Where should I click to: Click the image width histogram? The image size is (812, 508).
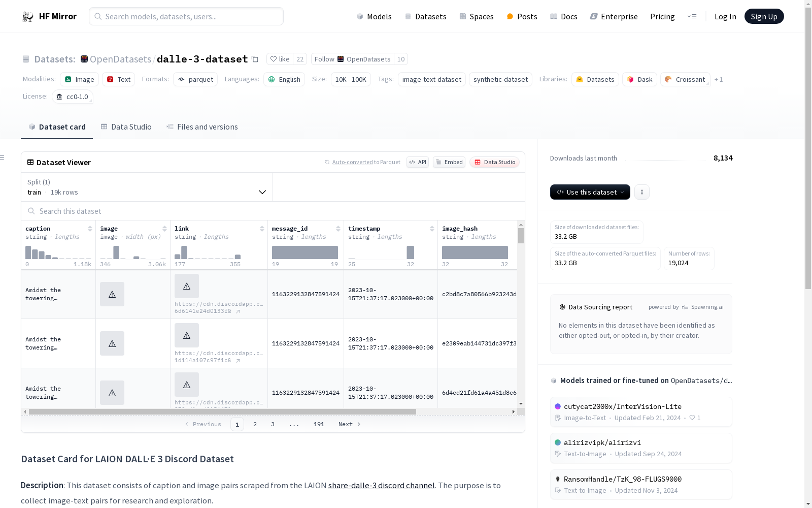(133, 252)
